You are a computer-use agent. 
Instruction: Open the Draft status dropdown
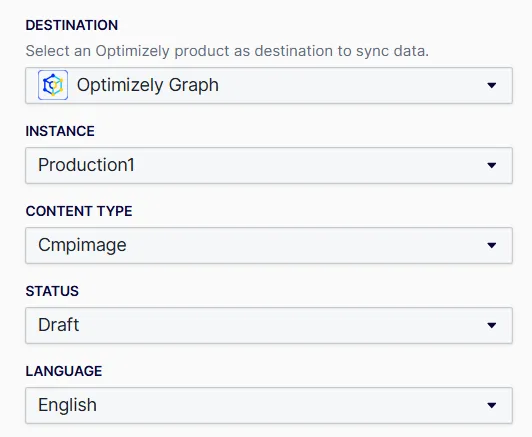click(x=269, y=325)
